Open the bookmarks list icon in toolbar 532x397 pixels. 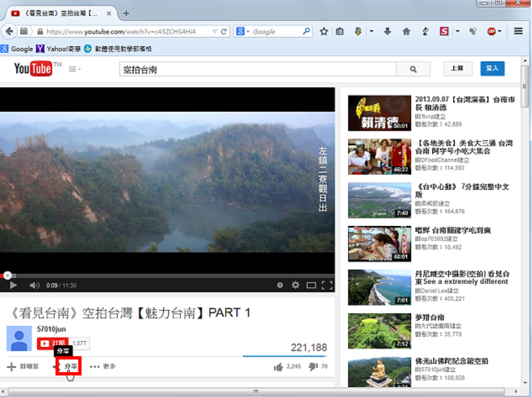340,31
